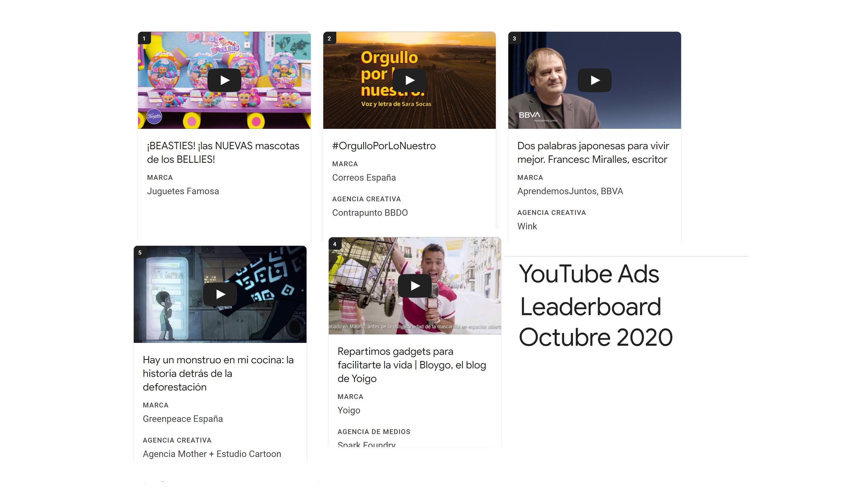This screenshot has width=863, height=504.
Task: Click rank badge number 2
Action: pos(330,38)
